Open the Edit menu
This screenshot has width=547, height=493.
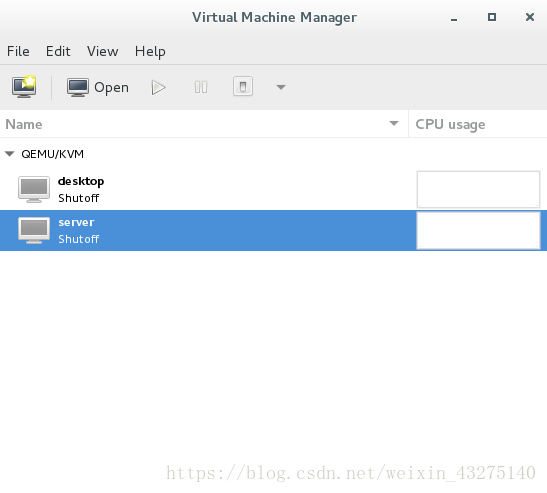[58, 51]
